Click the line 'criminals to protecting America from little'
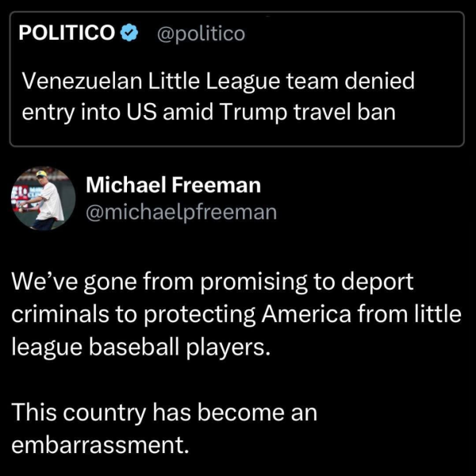 point(236,313)
